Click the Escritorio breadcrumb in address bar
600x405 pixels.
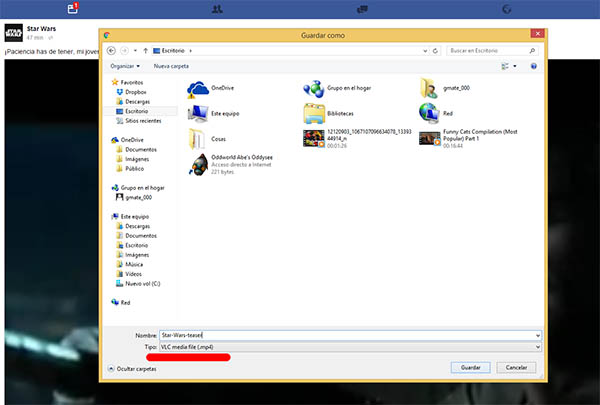(173, 51)
